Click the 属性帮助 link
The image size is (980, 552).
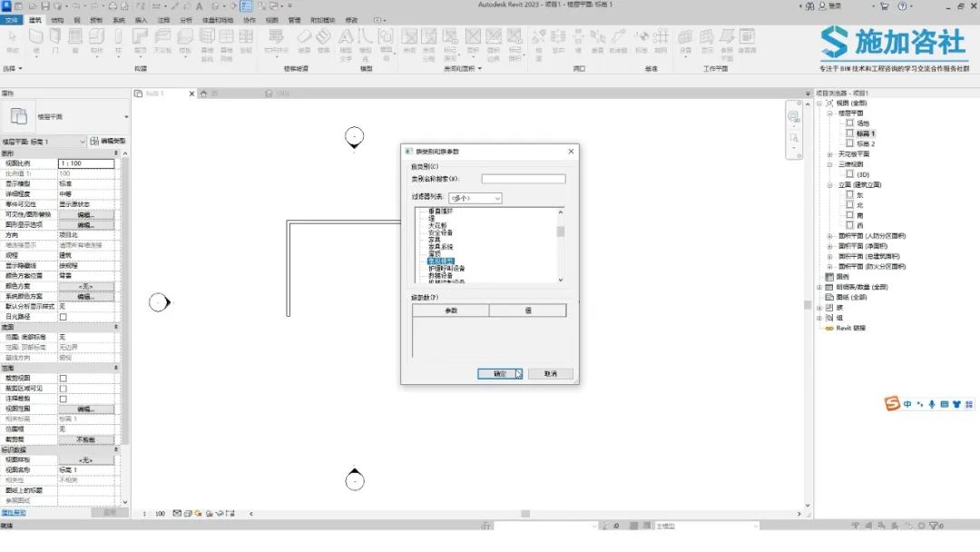pyautogui.click(x=14, y=513)
